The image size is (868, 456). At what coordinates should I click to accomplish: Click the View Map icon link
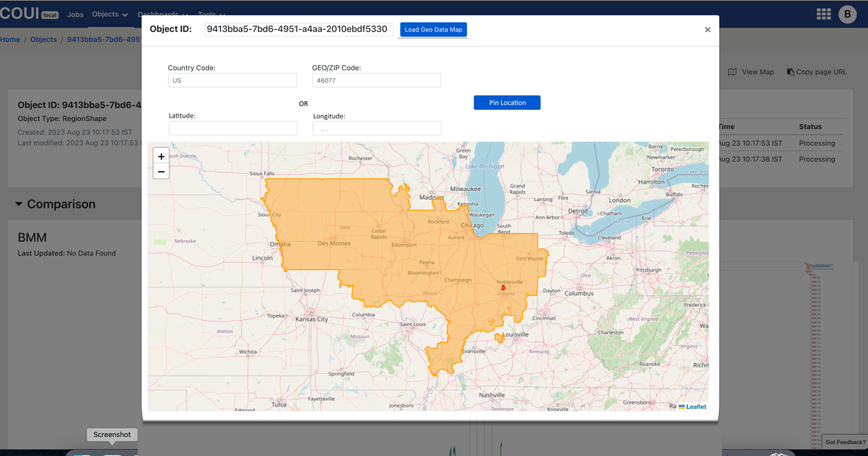(751, 72)
